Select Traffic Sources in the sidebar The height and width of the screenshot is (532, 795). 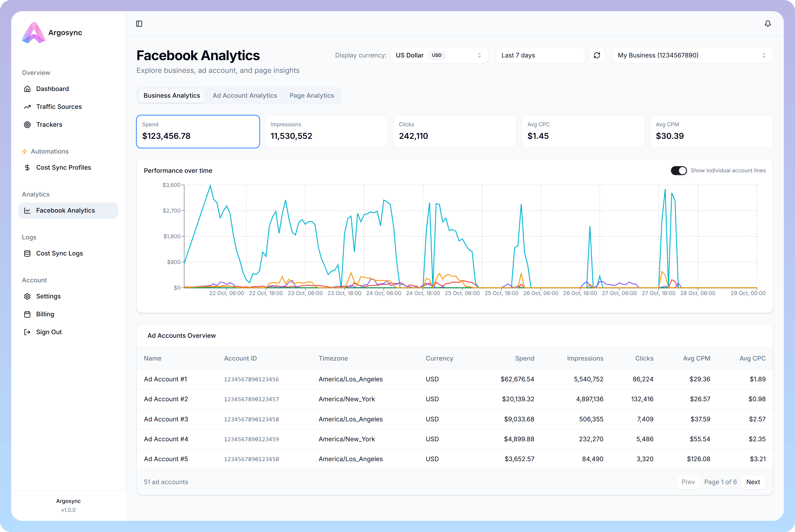[59, 107]
